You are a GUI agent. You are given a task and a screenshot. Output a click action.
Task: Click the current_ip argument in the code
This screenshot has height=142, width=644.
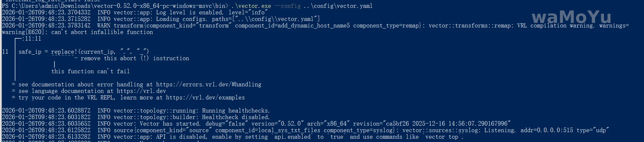click(97, 52)
